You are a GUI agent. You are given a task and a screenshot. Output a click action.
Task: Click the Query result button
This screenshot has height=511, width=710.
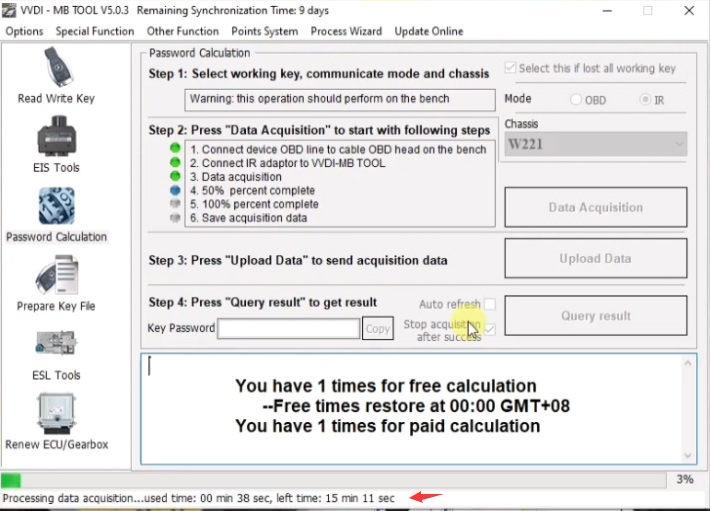click(596, 315)
